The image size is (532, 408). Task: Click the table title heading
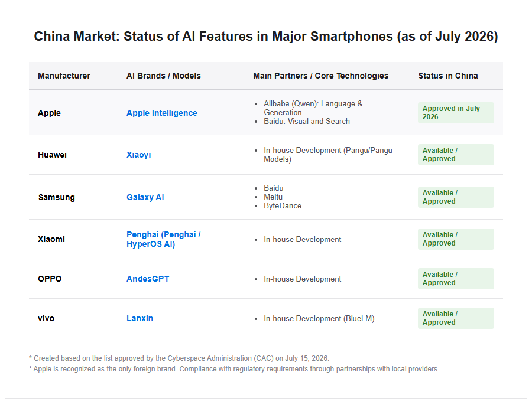[265, 36]
